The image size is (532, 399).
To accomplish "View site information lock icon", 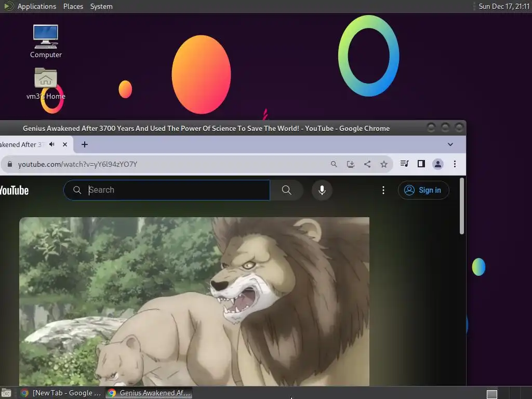I will (x=10, y=164).
